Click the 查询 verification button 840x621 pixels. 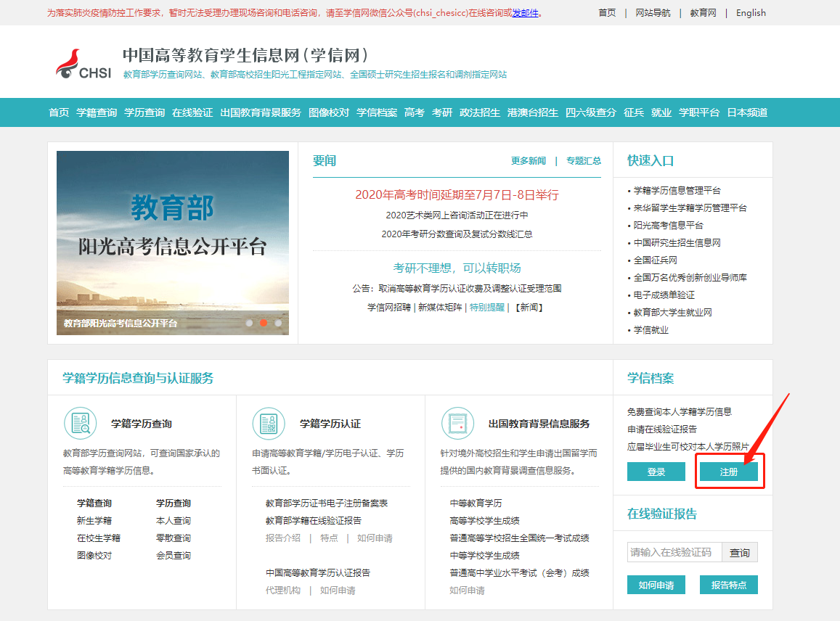[x=740, y=553]
